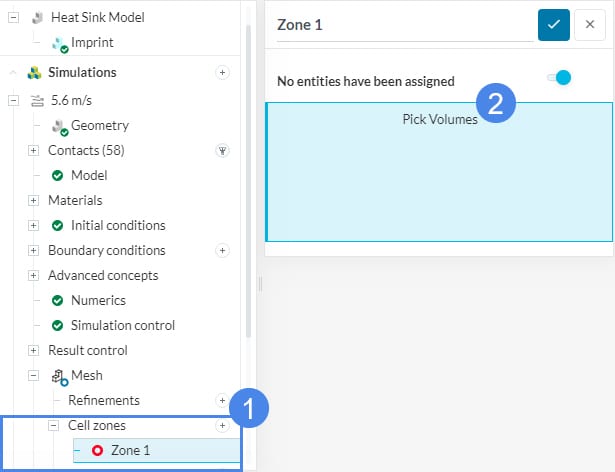Screen dimensions: 615x472
Task: Click the Imprint geometry icon
Action: [59, 43]
